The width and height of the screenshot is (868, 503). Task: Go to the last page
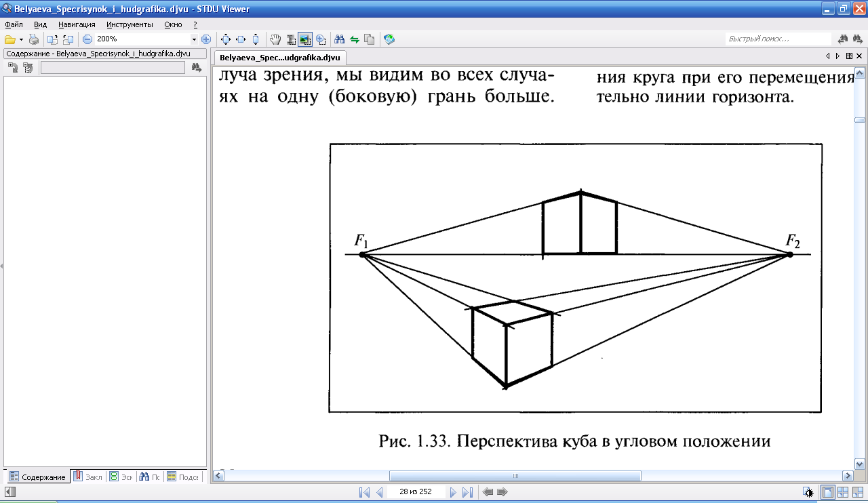pos(467,492)
